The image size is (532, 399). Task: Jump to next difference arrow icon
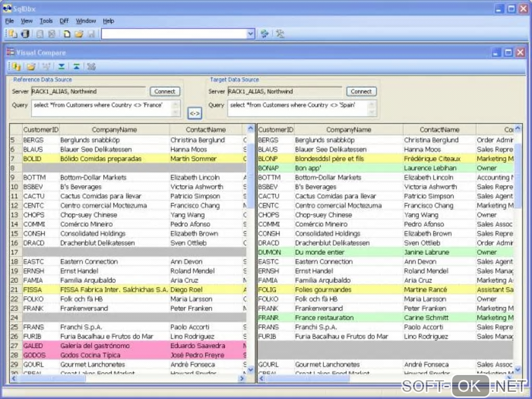62,66
